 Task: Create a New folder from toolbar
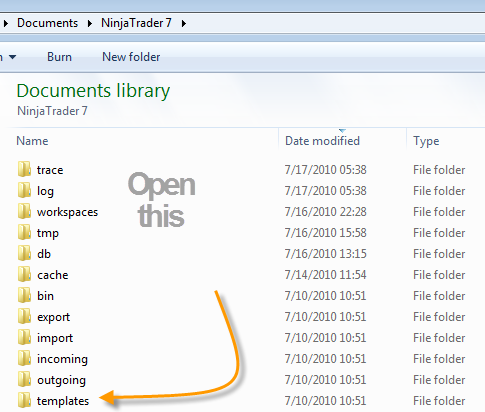click(x=131, y=57)
